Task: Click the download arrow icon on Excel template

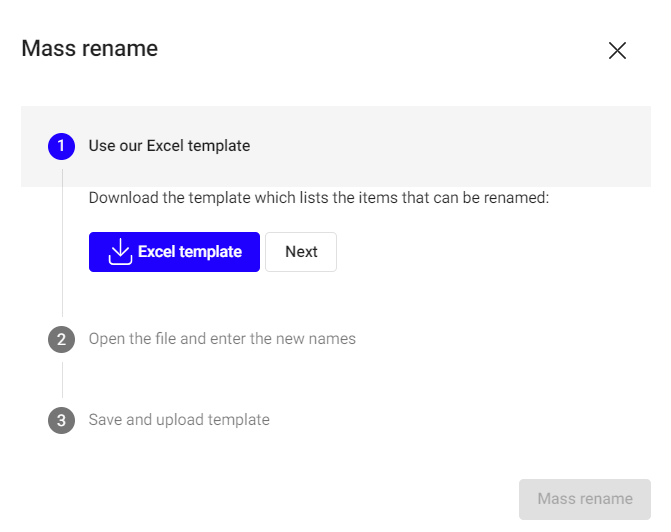Action: 120,252
